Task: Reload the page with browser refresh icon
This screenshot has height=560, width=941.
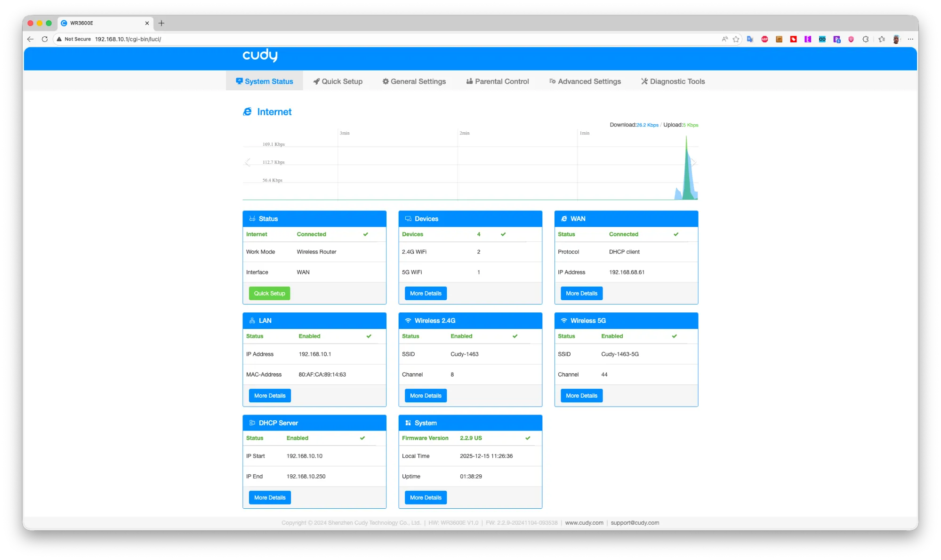Action: click(45, 39)
